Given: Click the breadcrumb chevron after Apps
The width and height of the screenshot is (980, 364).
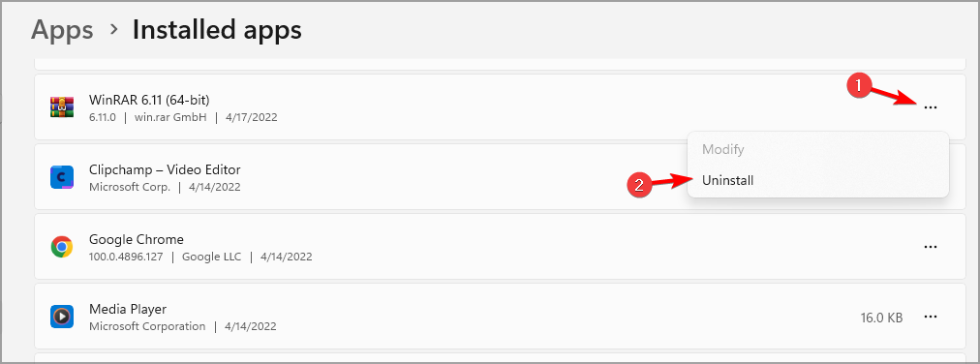Looking at the screenshot, I should click(113, 30).
